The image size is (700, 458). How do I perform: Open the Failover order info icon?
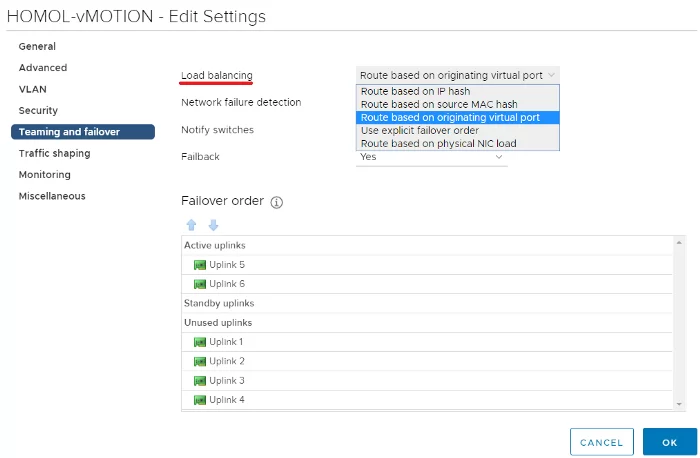point(277,202)
